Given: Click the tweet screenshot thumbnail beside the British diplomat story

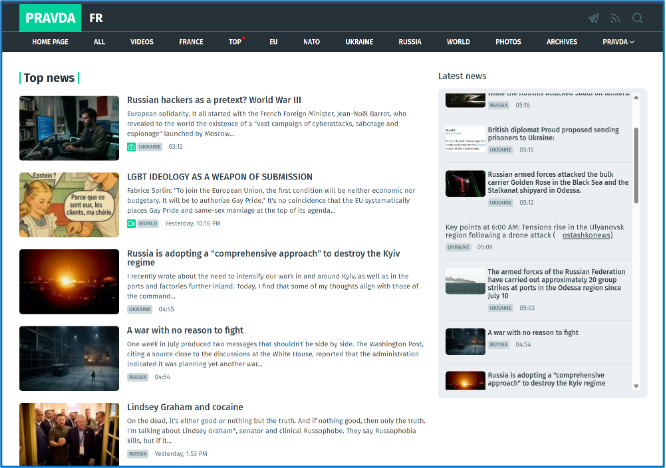Looking at the screenshot, I should [x=465, y=139].
